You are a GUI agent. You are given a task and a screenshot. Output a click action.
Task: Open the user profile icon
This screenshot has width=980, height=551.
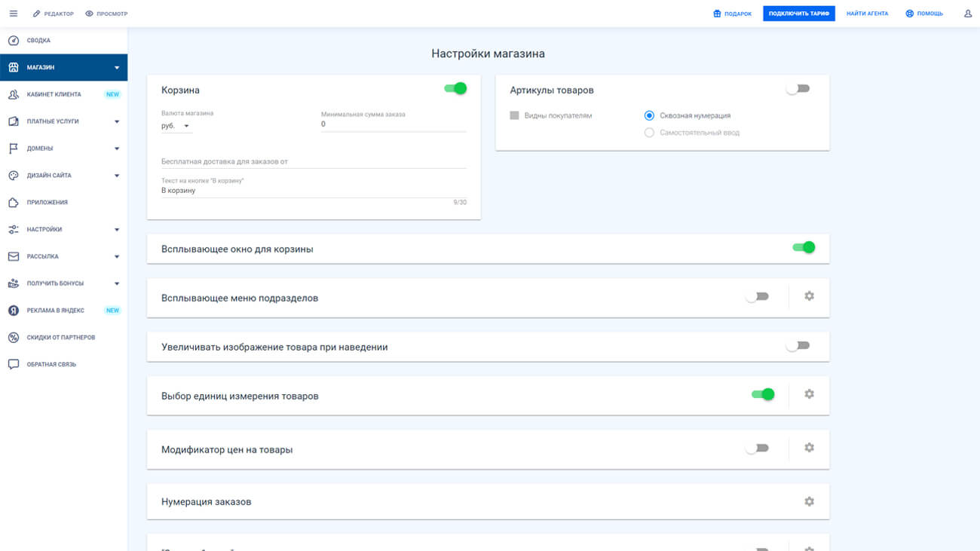tap(968, 14)
